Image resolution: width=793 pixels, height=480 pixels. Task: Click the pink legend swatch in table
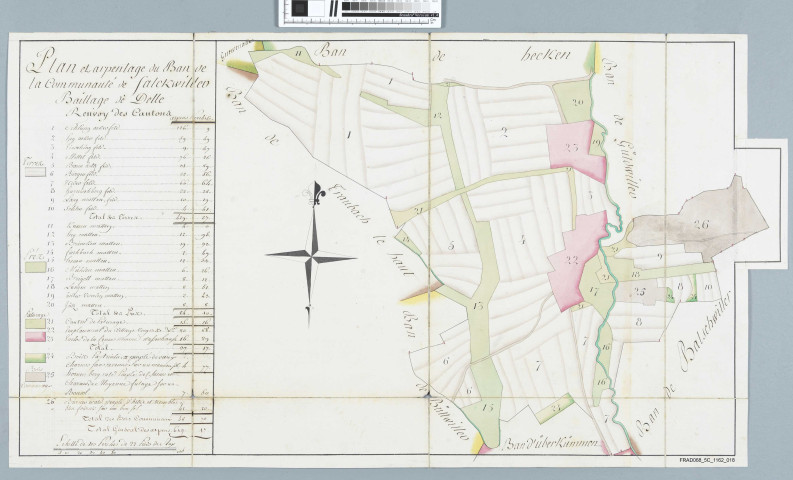(35, 336)
